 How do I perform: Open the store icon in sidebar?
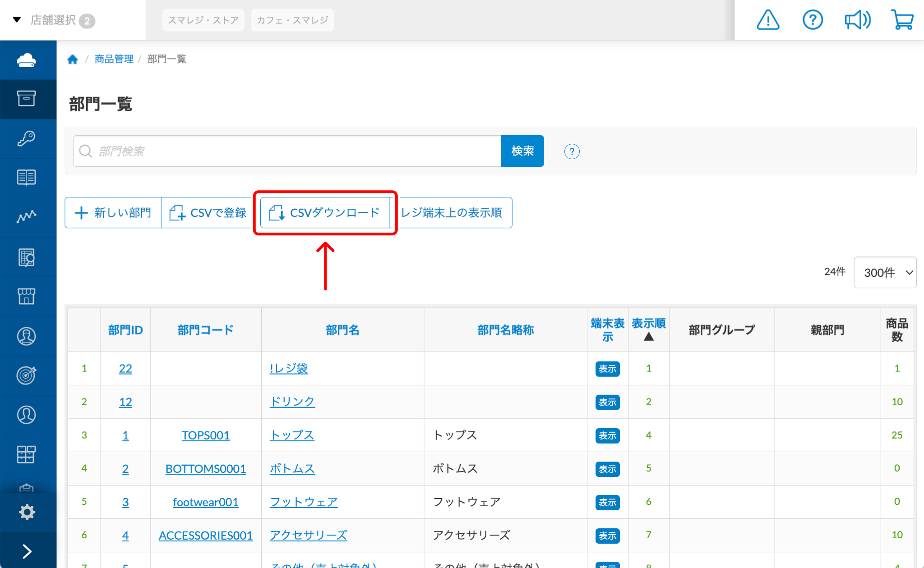27,296
